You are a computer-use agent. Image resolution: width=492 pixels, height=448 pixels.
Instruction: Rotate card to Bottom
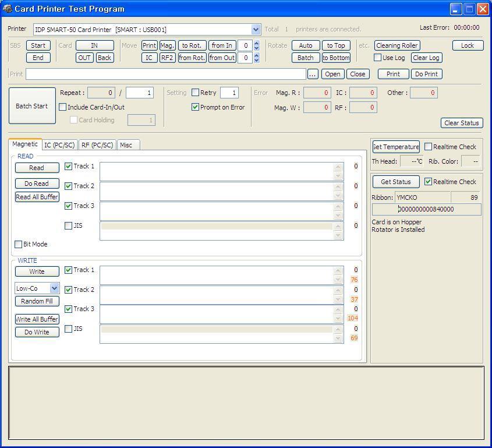(x=336, y=58)
